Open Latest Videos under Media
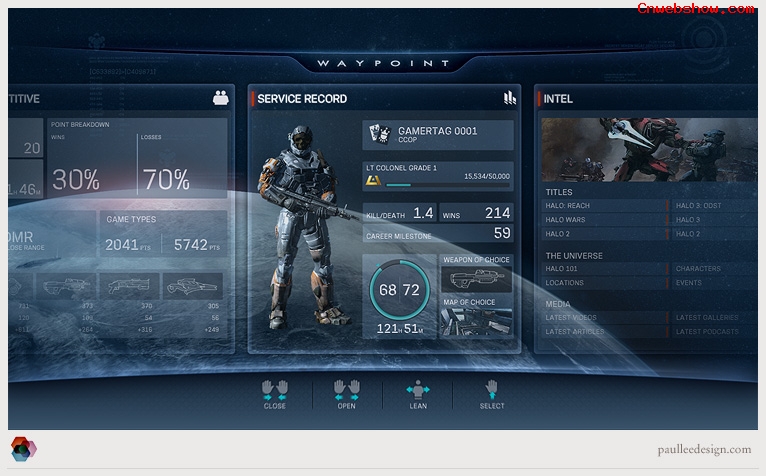The height and width of the screenshot is (476, 766). (x=604, y=318)
